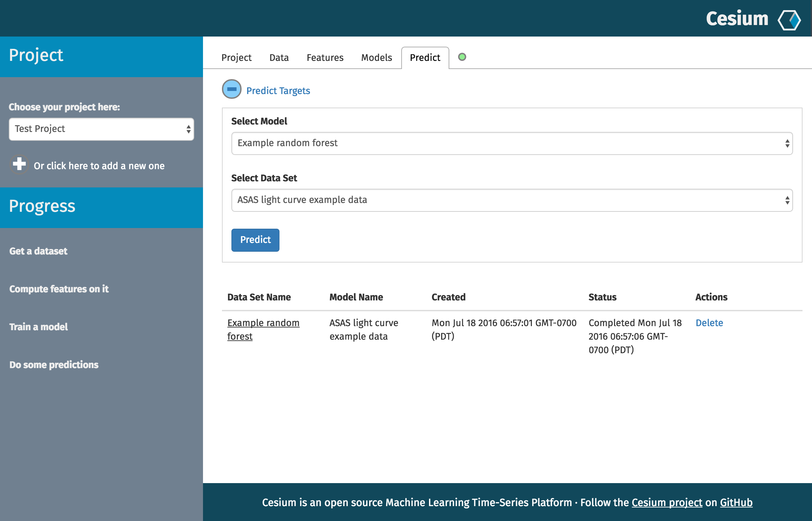Click the Cesium title text in header

click(x=737, y=19)
